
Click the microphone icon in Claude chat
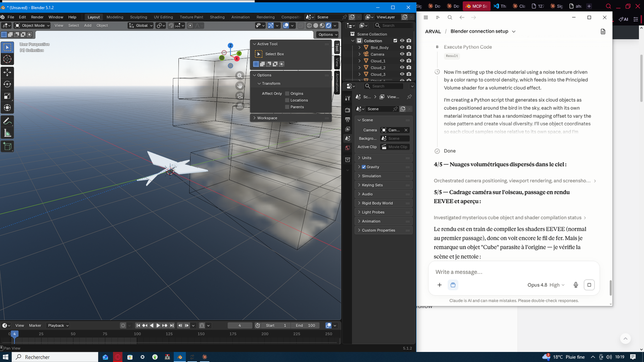coord(575,285)
